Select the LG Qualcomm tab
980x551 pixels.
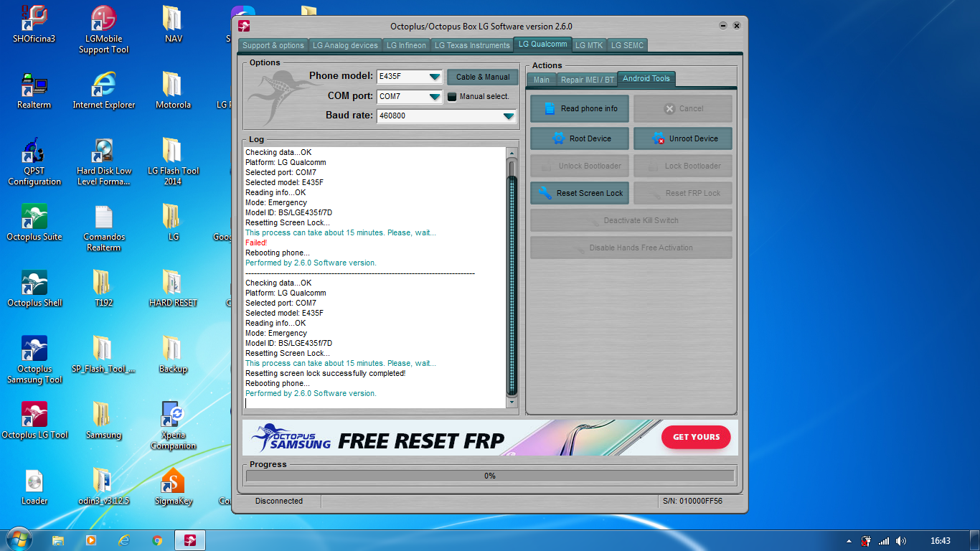click(x=543, y=44)
